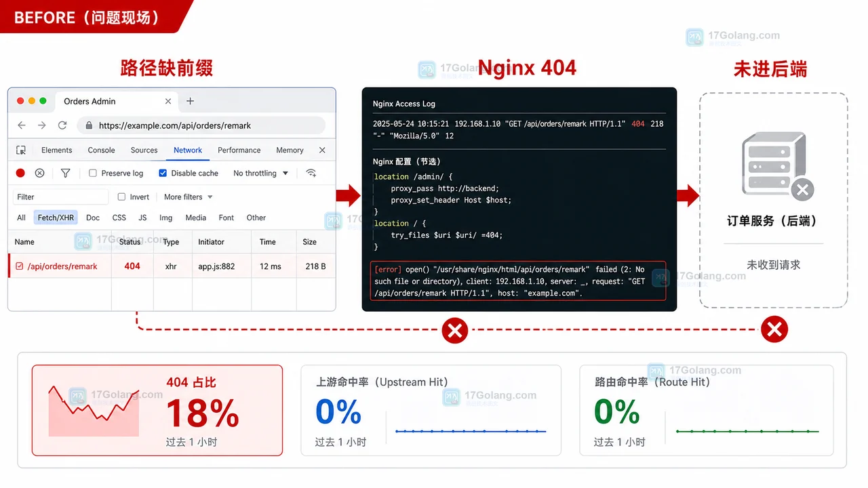This screenshot has height=488, width=868.
Task: Toggle the network filter funnel icon
Action: 65,174
